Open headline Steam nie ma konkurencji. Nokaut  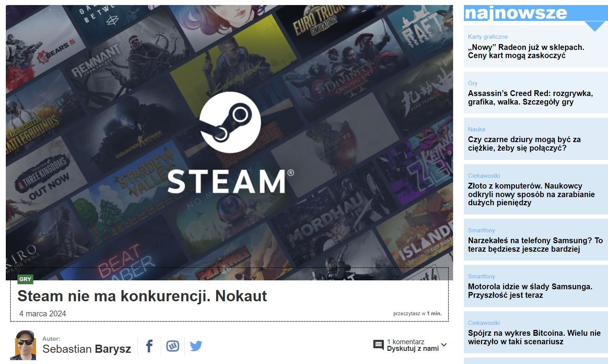[142, 296]
